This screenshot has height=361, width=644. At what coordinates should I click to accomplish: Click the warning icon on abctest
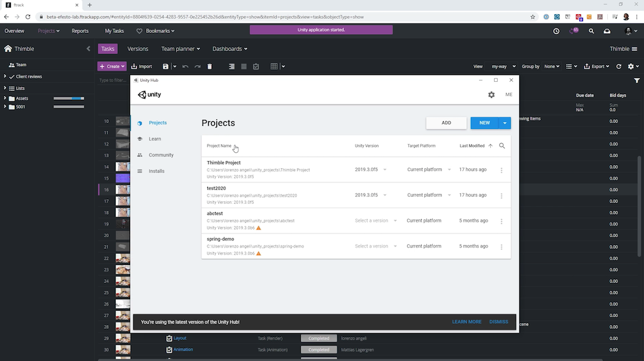coord(259,228)
